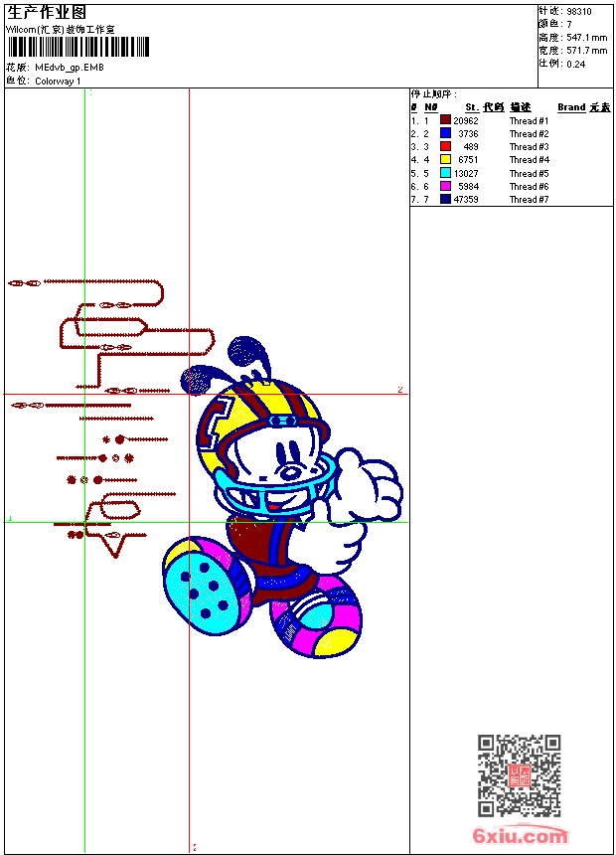The height and width of the screenshot is (855, 616).
Task: Select the cyan Thread #5 color swatch
Action: click(x=445, y=173)
